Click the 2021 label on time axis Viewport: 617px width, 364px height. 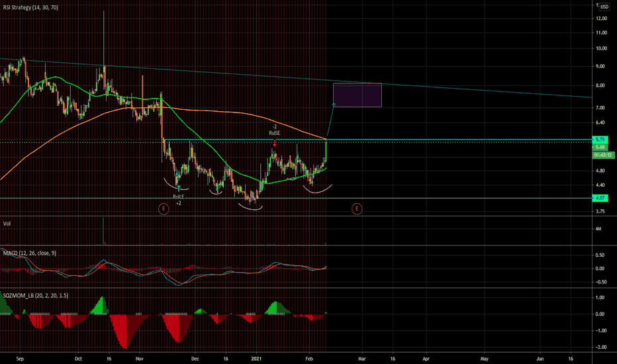[256, 359]
